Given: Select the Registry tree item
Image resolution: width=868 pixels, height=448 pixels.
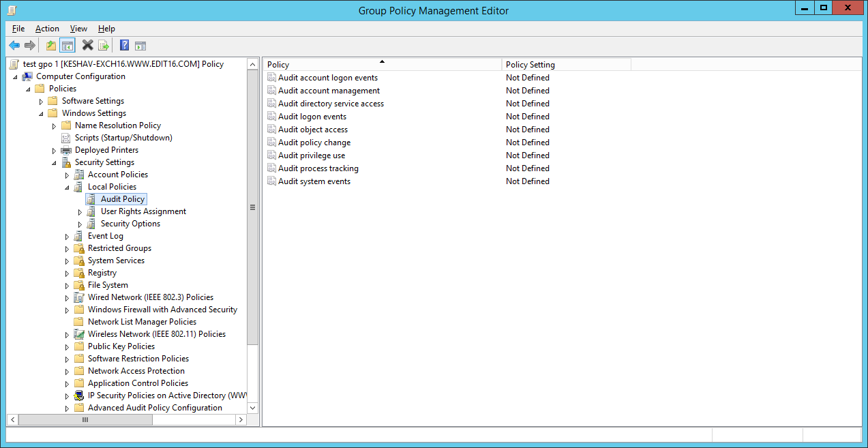Looking at the screenshot, I should pos(102,273).
